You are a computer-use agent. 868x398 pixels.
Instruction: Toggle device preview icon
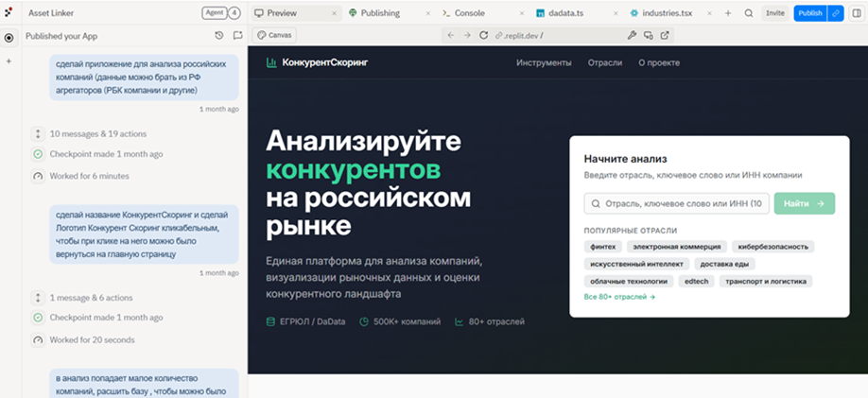click(x=649, y=35)
